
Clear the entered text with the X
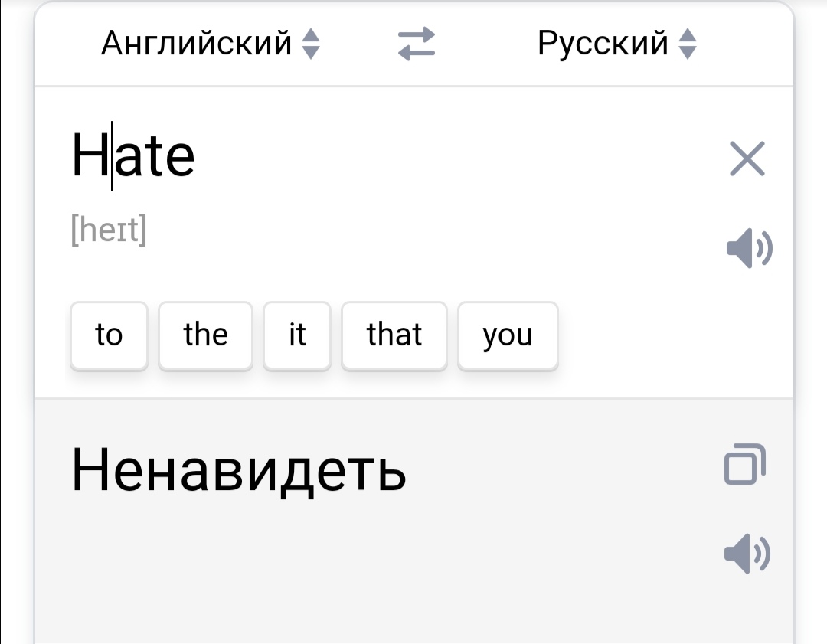pos(747,160)
